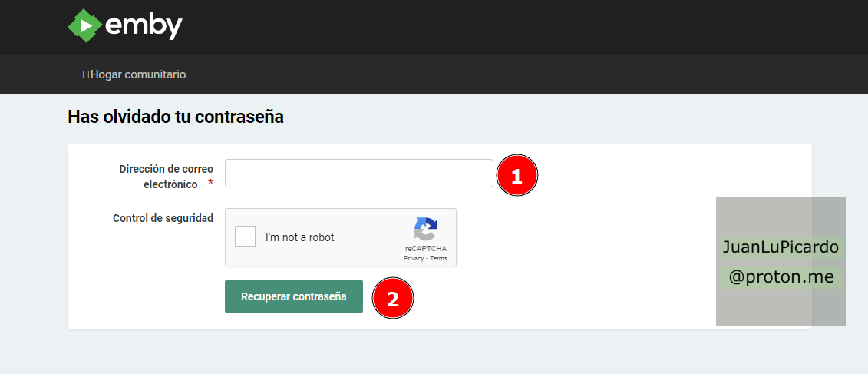Check the I'm not a robot checkbox
The width and height of the screenshot is (868, 374).
[246, 237]
